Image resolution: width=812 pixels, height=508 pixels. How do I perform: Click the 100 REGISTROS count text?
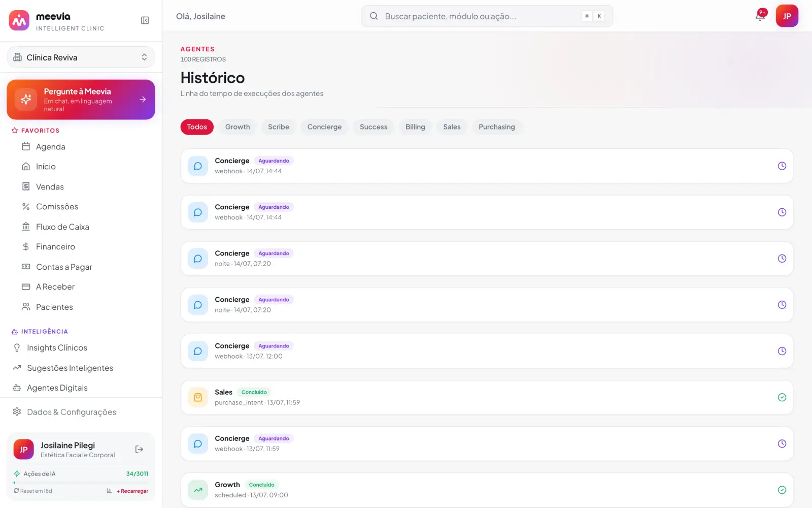point(203,59)
